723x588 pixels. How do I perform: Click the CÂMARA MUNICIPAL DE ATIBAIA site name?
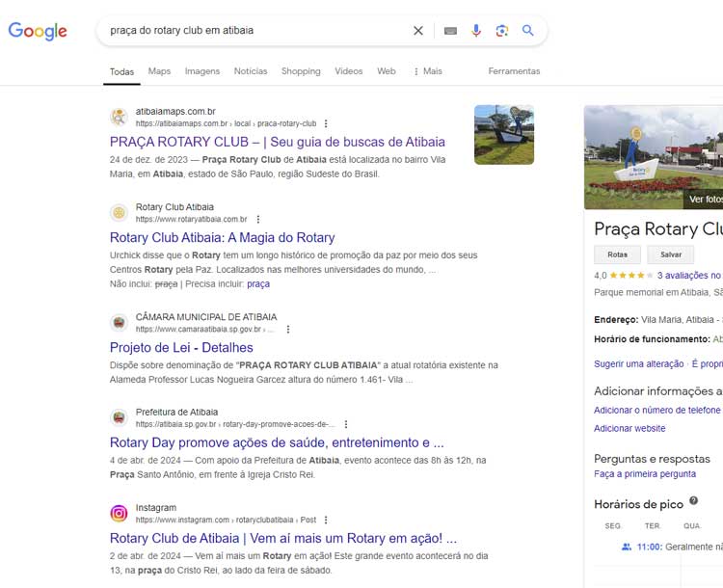pyautogui.click(x=206, y=317)
